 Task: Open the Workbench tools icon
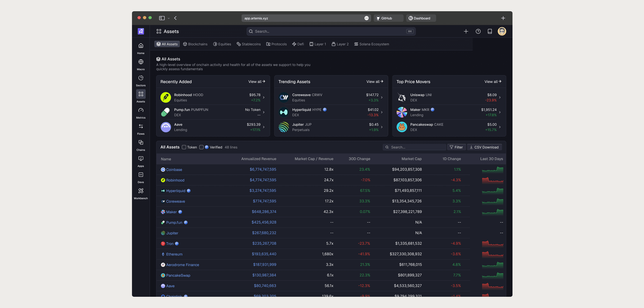pos(141,191)
